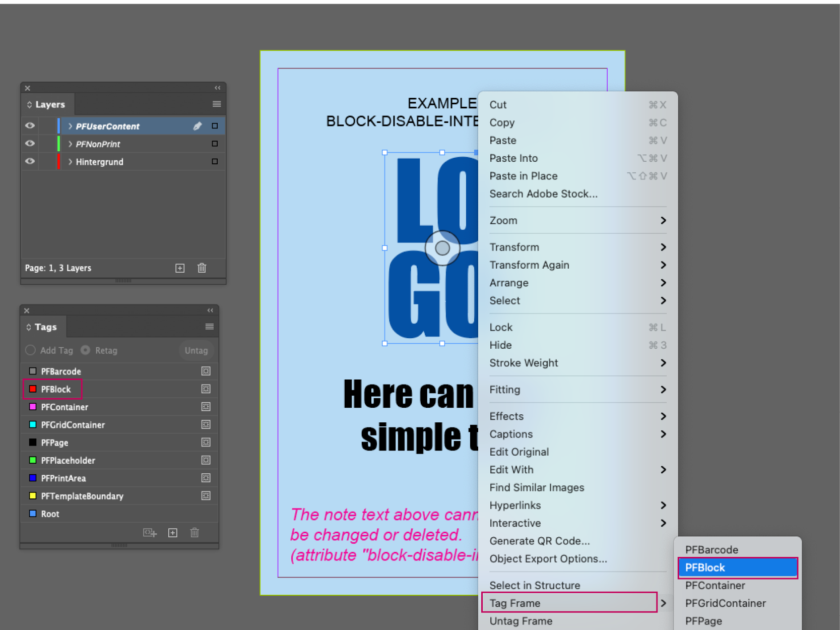Select the Retag radio button
This screenshot has height=630, width=840.
86,350
